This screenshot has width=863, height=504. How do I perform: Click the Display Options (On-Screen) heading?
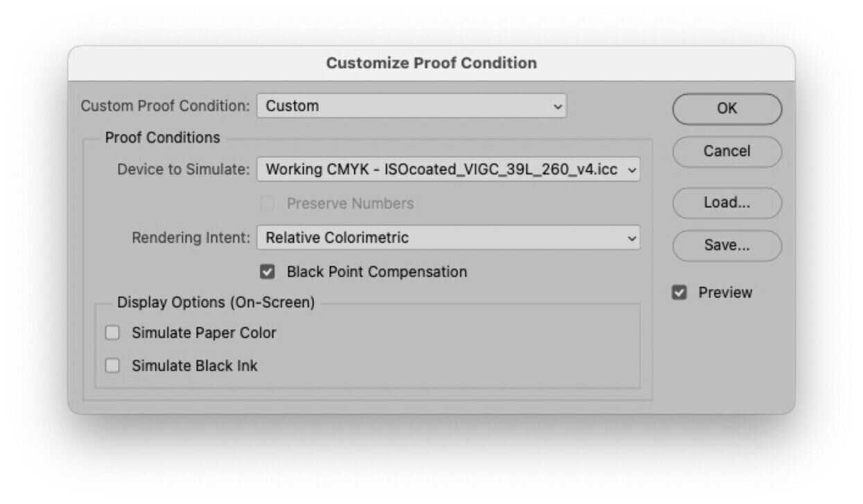click(x=216, y=303)
